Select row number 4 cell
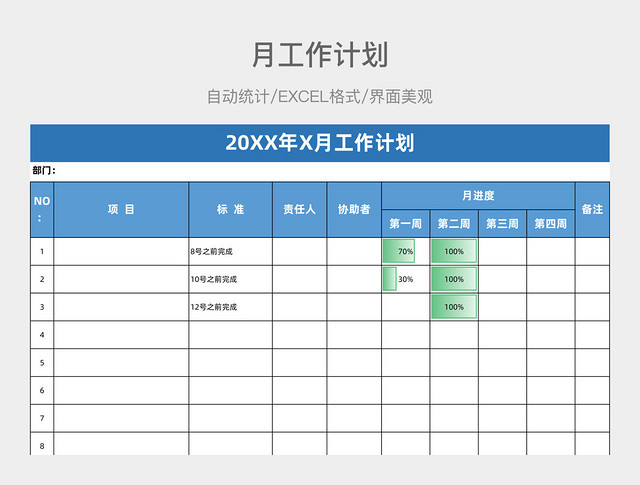Viewport: 640px width, 485px height. [42, 335]
